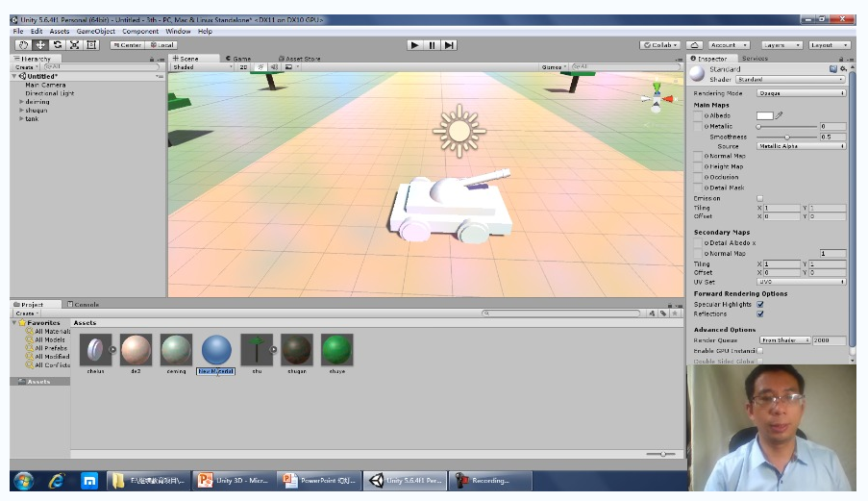Toggle scene audio speaker icon
Image resolution: width=868 pixels, height=501 pixels.
[x=272, y=67]
